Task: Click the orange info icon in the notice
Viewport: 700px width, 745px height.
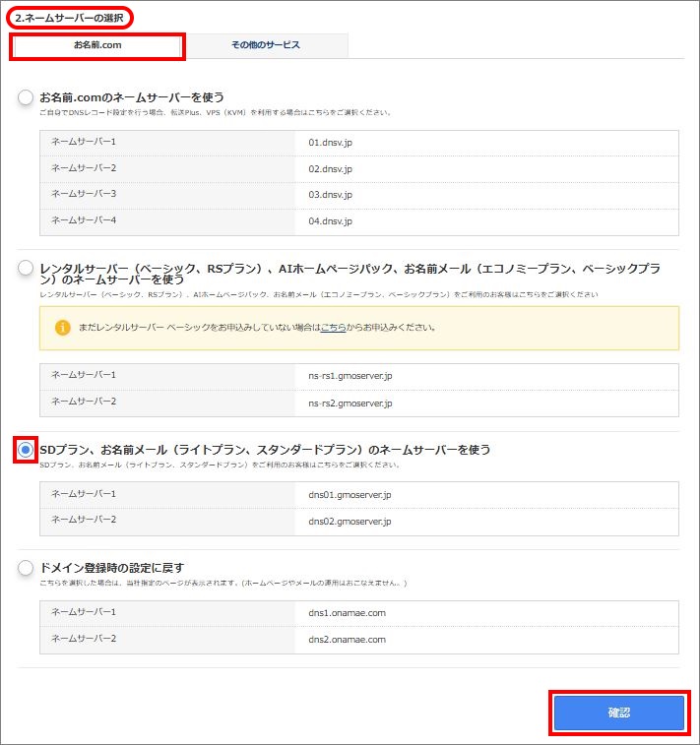Action: [62, 328]
